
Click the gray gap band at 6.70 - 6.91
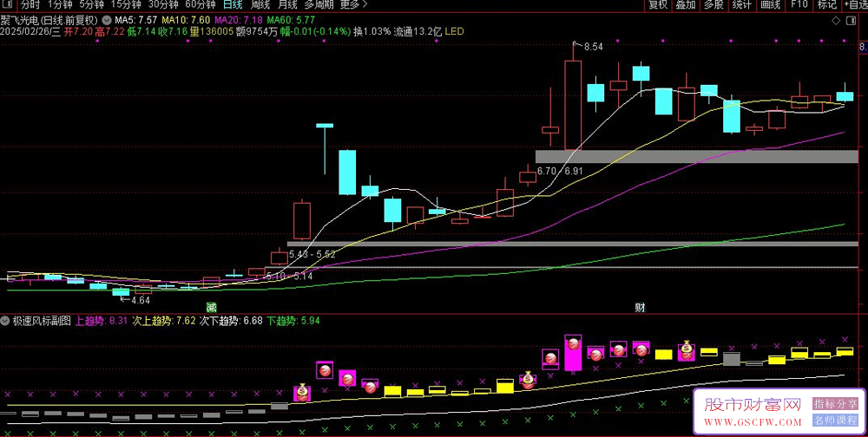click(x=696, y=156)
